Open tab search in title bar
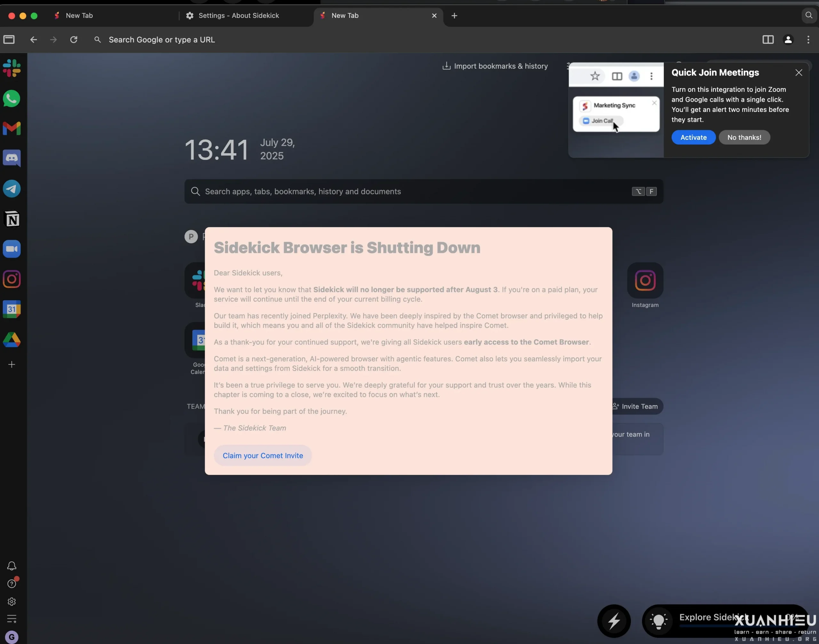The width and height of the screenshot is (819, 644). coord(809,15)
